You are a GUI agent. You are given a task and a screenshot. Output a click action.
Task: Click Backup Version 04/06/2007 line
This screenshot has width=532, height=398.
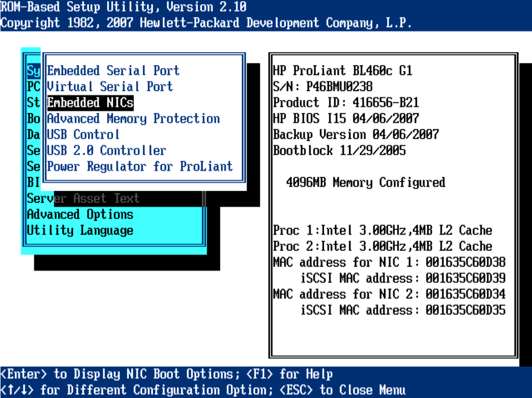coord(356,135)
